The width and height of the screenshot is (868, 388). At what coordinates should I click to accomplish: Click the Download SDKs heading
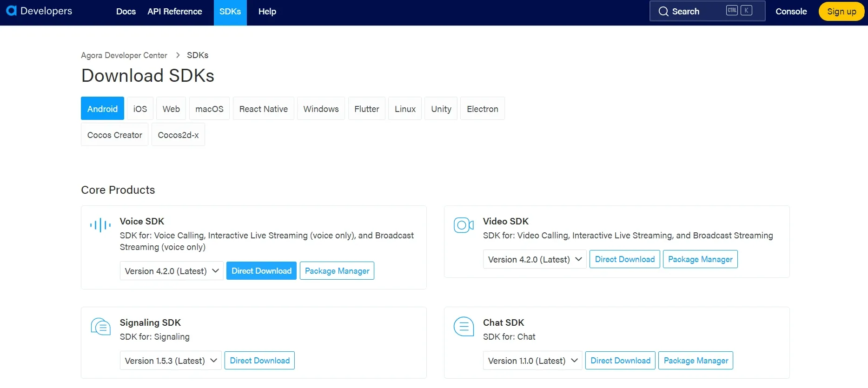[x=147, y=75]
